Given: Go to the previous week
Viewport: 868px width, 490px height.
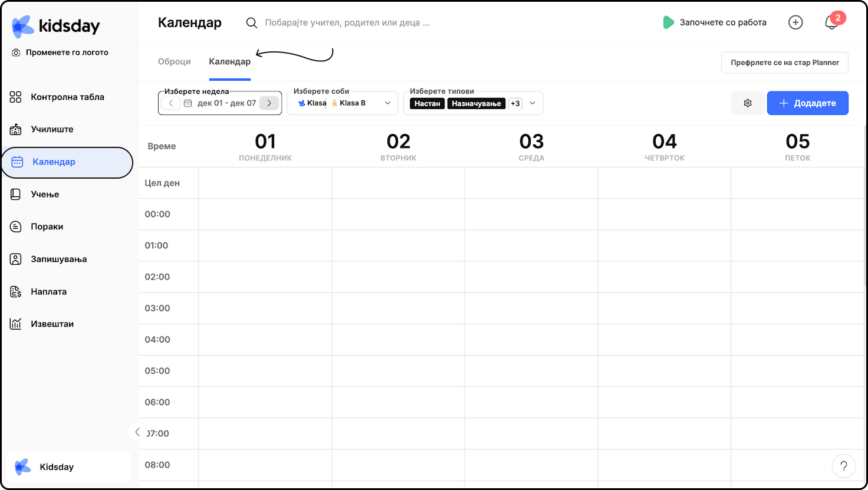Looking at the screenshot, I should pos(171,103).
